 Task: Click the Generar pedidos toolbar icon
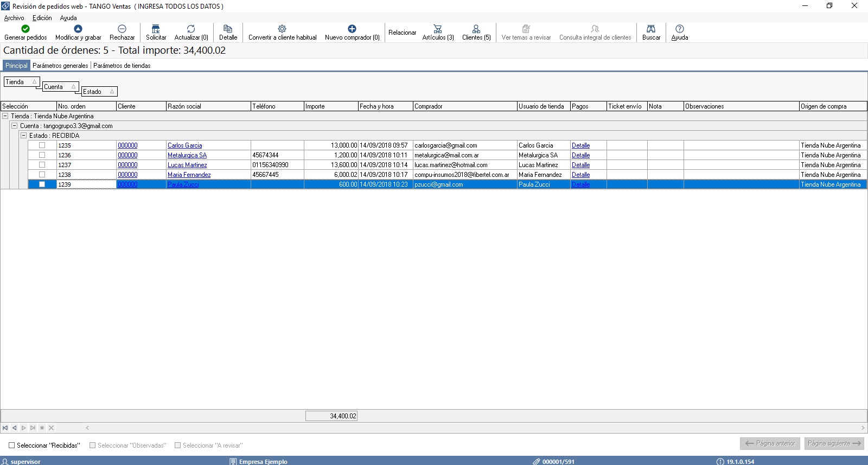[25, 29]
